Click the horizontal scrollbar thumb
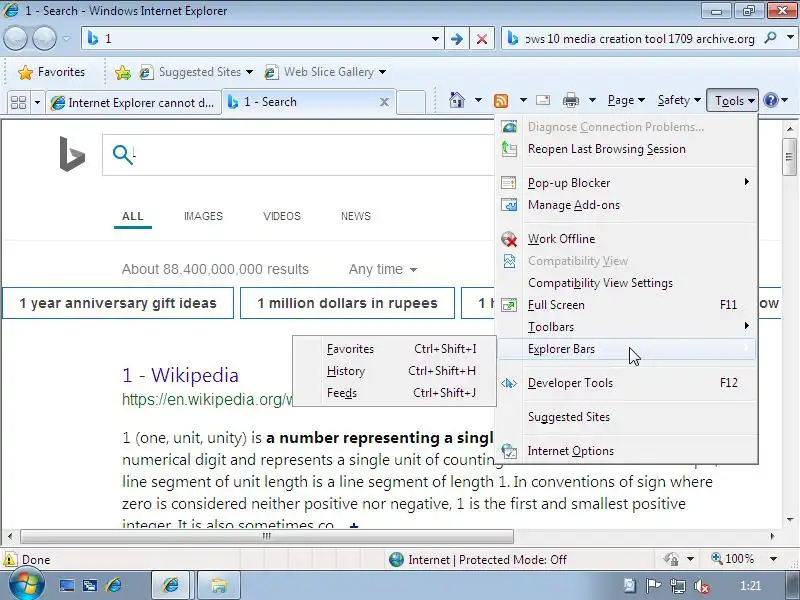 (267, 536)
